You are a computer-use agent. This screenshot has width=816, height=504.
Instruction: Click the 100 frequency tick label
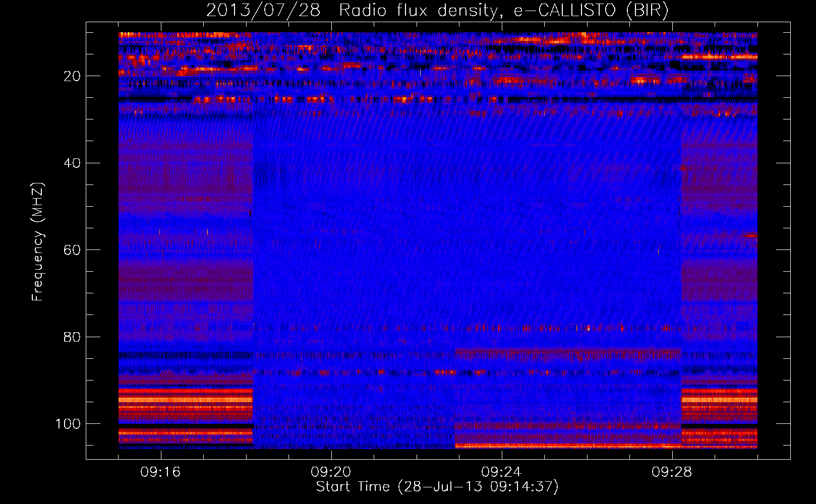coord(68,424)
